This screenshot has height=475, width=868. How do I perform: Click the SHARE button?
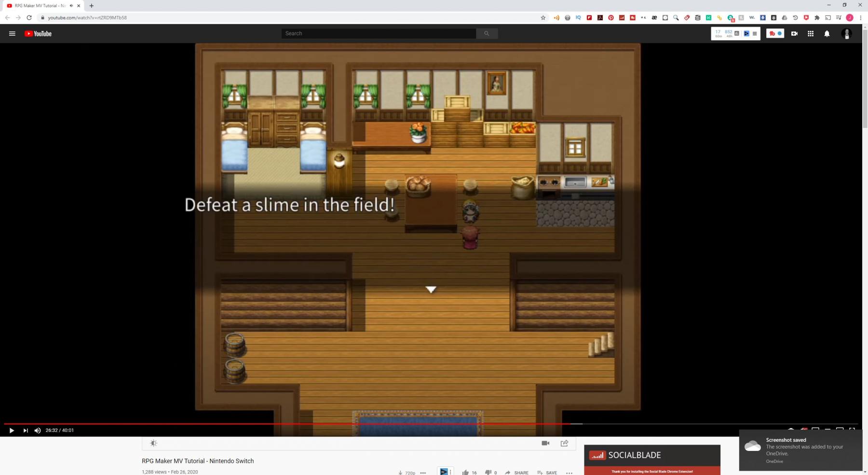(516, 473)
